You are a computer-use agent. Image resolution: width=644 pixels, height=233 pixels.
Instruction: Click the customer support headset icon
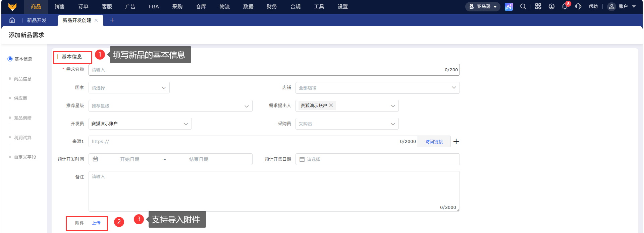point(578,7)
